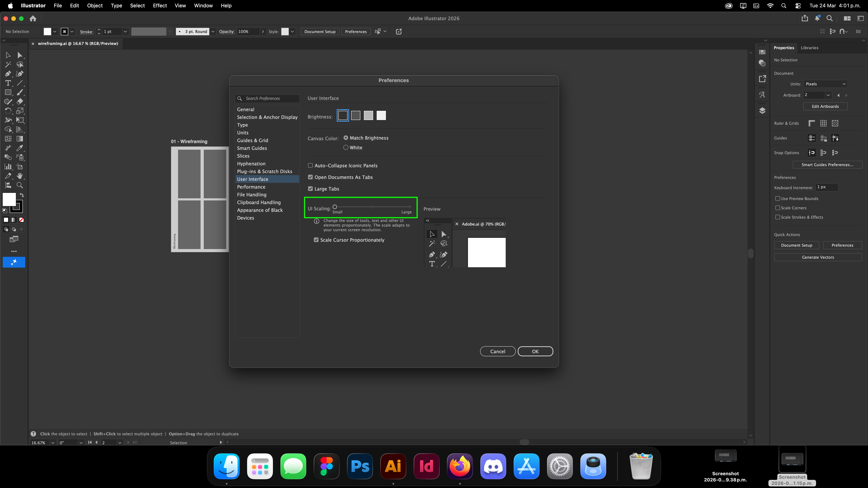Viewport: 868px width, 488px height.
Task: Enable Auto-Collapse Iconic Panels checkbox
Action: [x=310, y=166]
